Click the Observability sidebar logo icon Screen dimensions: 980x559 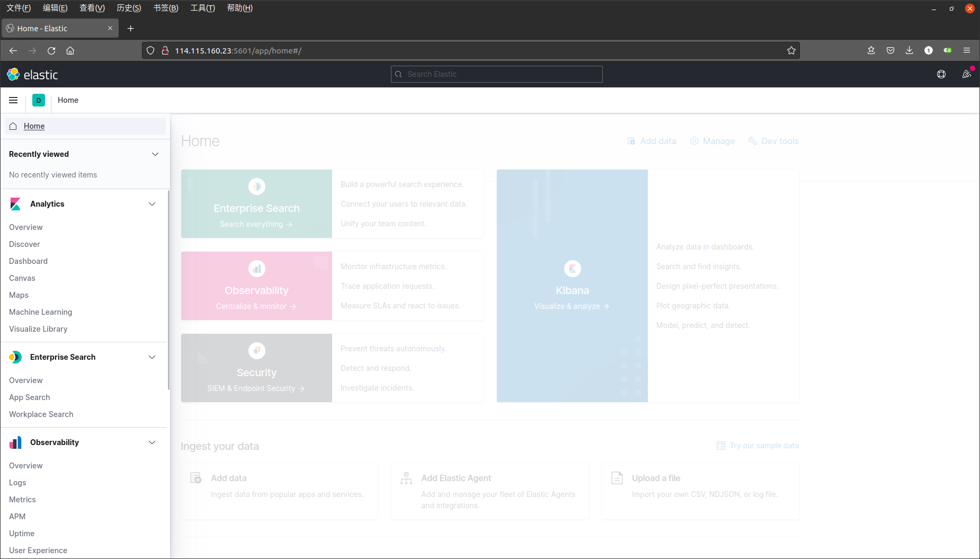click(x=15, y=442)
